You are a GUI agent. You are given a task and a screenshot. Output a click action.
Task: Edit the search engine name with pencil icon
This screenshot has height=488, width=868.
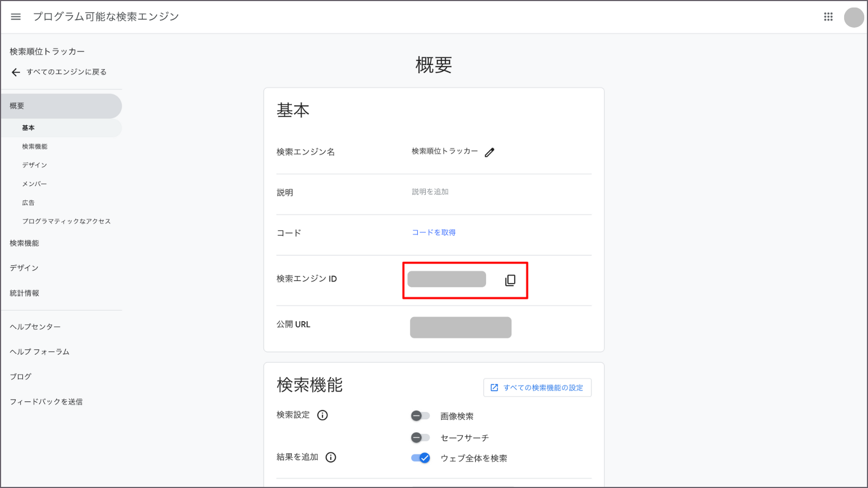pyautogui.click(x=489, y=152)
